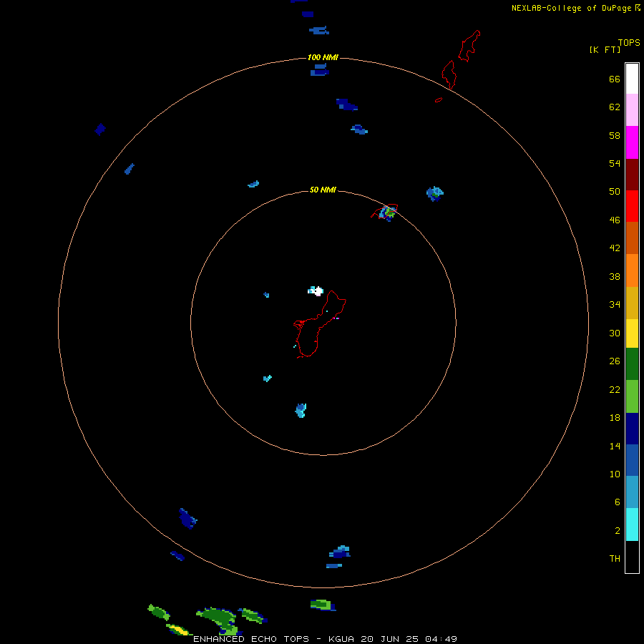
Task: Click the legend value 38
Action: point(615,277)
